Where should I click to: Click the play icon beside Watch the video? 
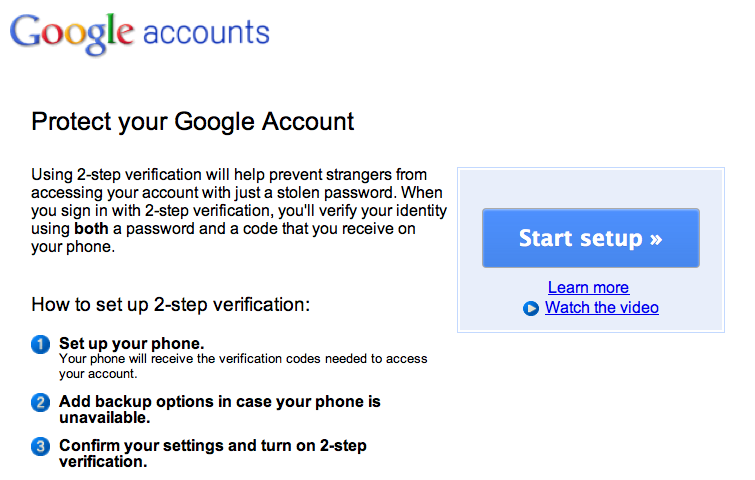coord(531,308)
